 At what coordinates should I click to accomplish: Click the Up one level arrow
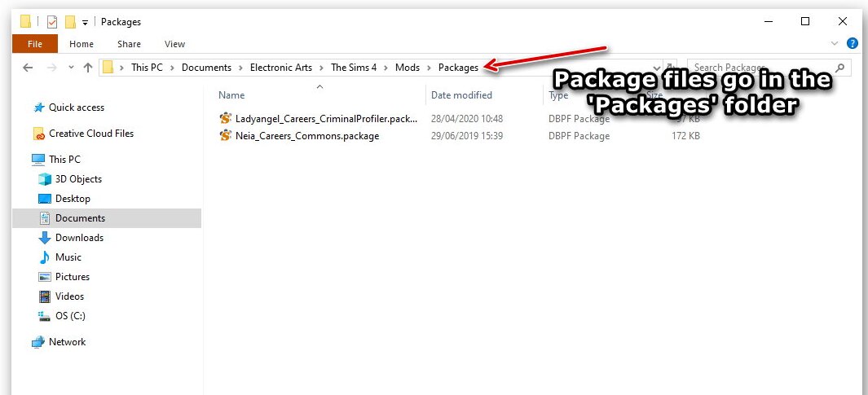[88, 68]
